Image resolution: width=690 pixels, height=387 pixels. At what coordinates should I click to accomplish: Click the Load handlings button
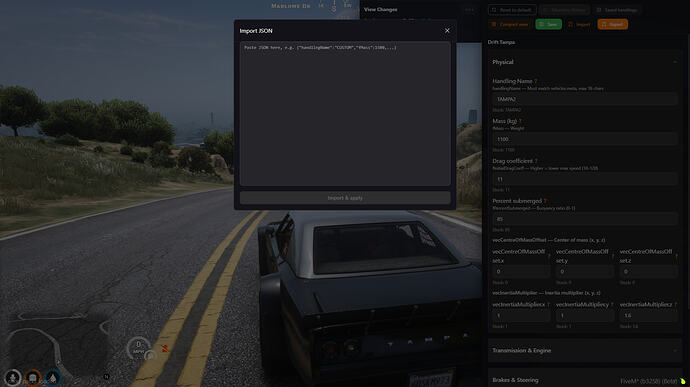pos(617,10)
